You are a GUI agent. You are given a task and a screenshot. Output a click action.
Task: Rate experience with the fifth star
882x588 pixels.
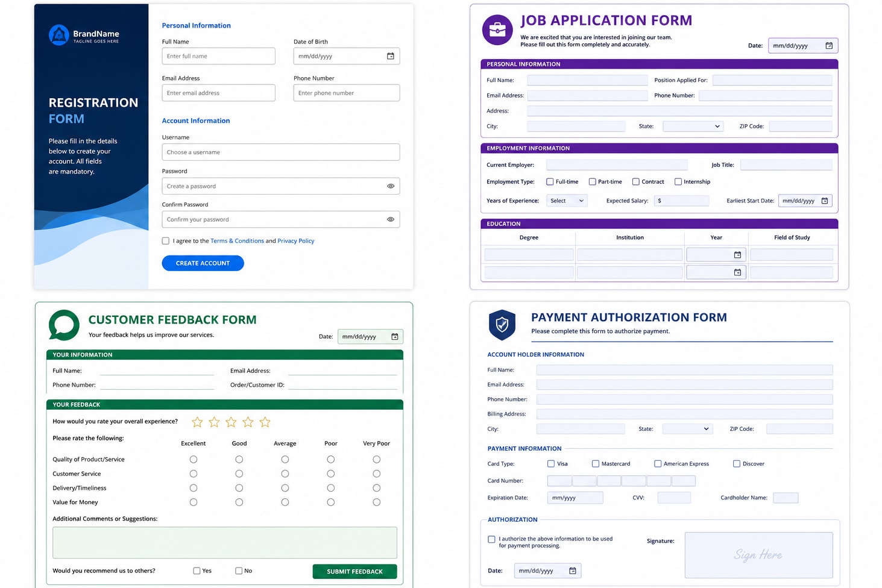[x=265, y=422]
